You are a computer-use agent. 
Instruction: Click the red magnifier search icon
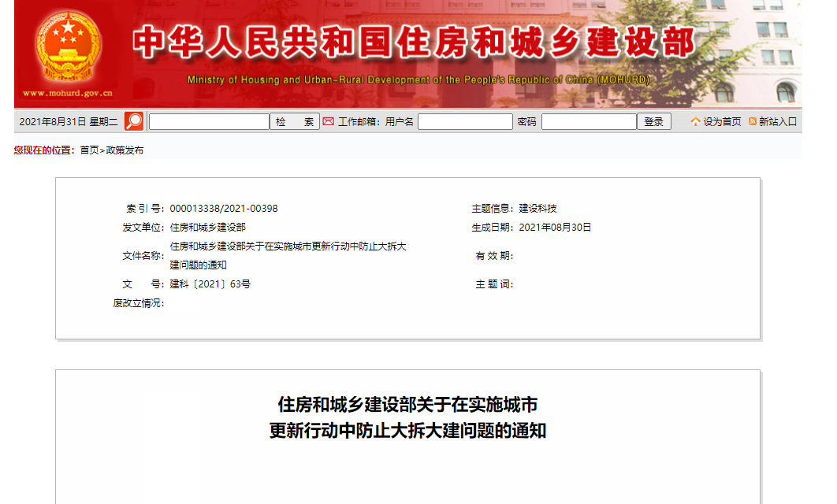[x=134, y=121]
